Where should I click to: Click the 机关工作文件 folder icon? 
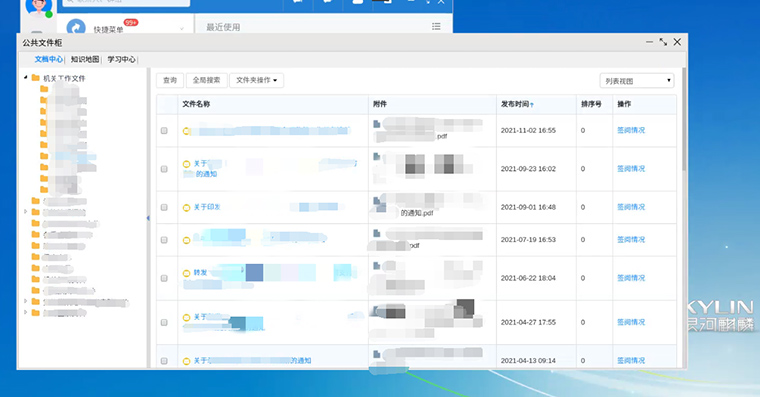pos(35,78)
